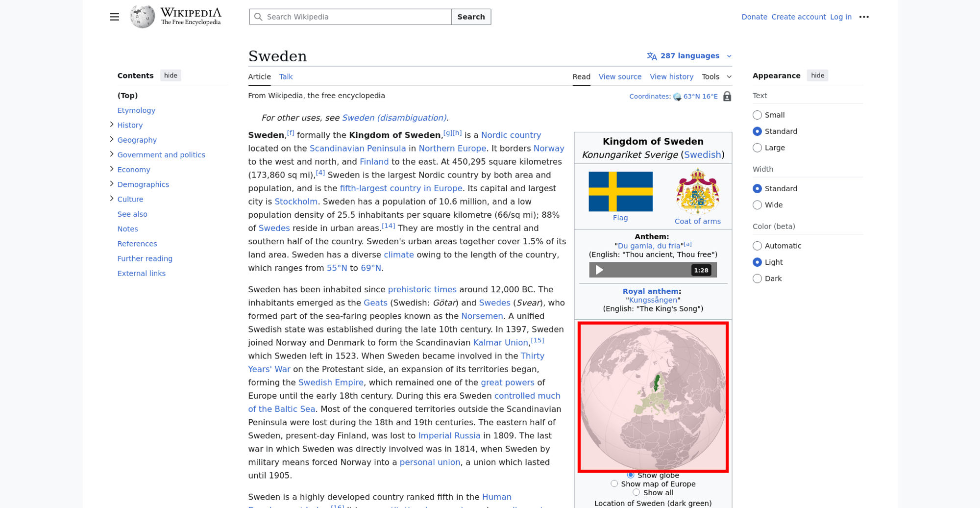Open the coat of arms image
This screenshot has width=980, height=508.
click(x=697, y=191)
